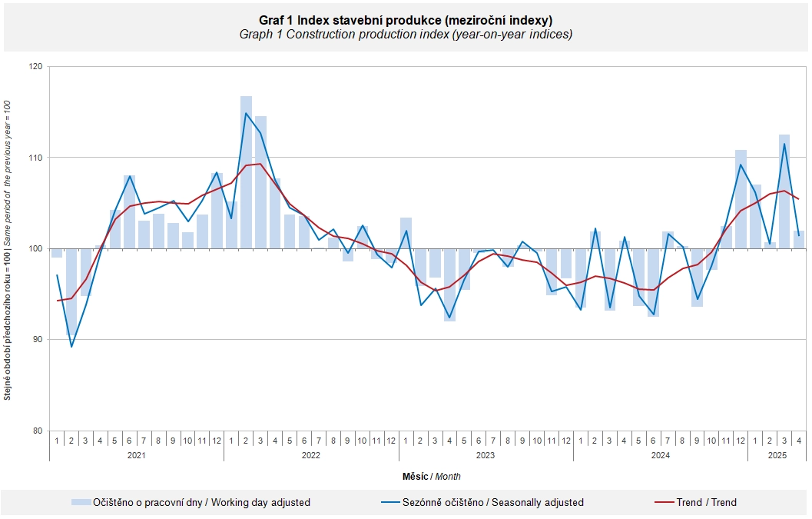Click the 2021 year label on axis
This screenshot has height=519, width=812.
coord(136,455)
